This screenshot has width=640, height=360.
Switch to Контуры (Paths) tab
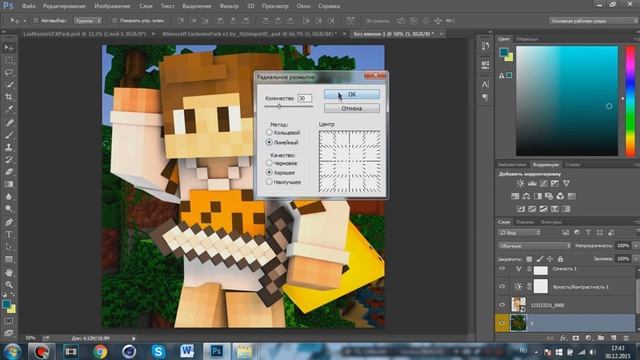click(x=551, y=222)
